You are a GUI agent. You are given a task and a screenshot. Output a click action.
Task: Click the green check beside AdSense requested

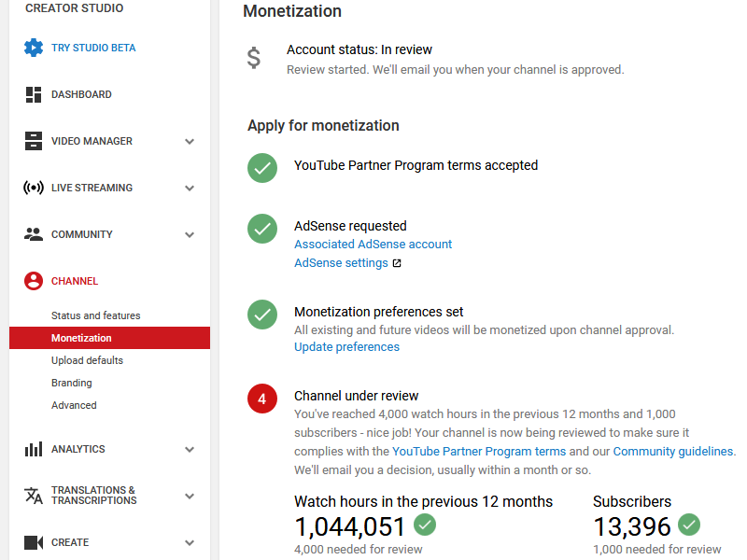tap(262, 229)
